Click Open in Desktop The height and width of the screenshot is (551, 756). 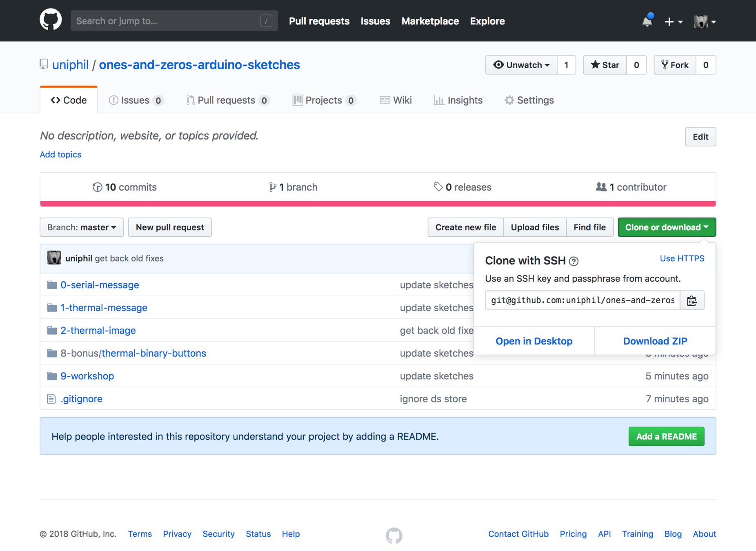pyautogui.click(x=534, y=341)
